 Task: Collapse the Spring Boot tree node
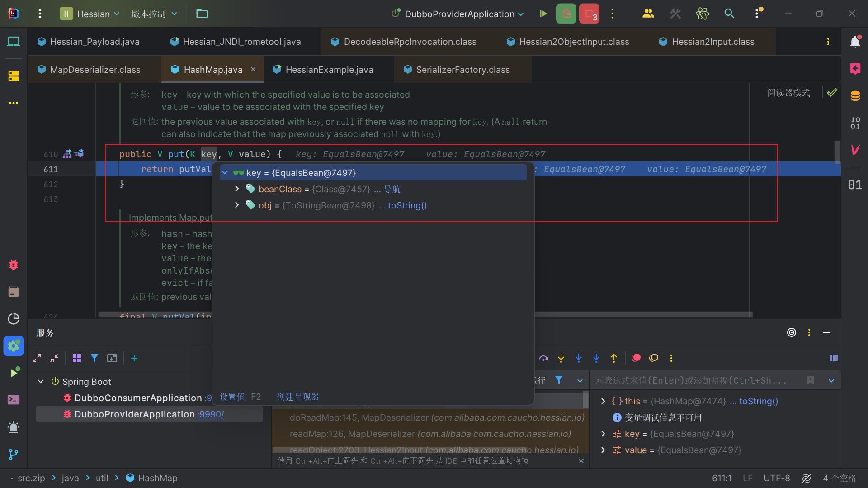tap(41, 381)
